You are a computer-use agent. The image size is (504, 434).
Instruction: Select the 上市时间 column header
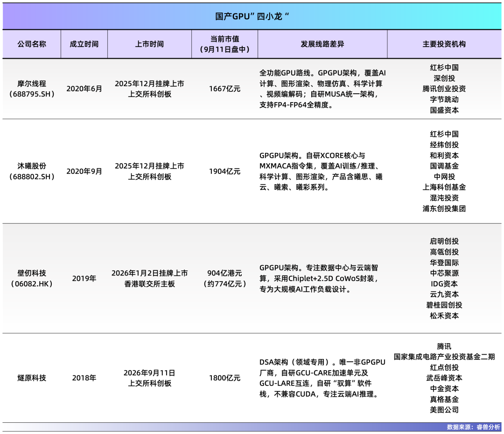tap(149, 44)
